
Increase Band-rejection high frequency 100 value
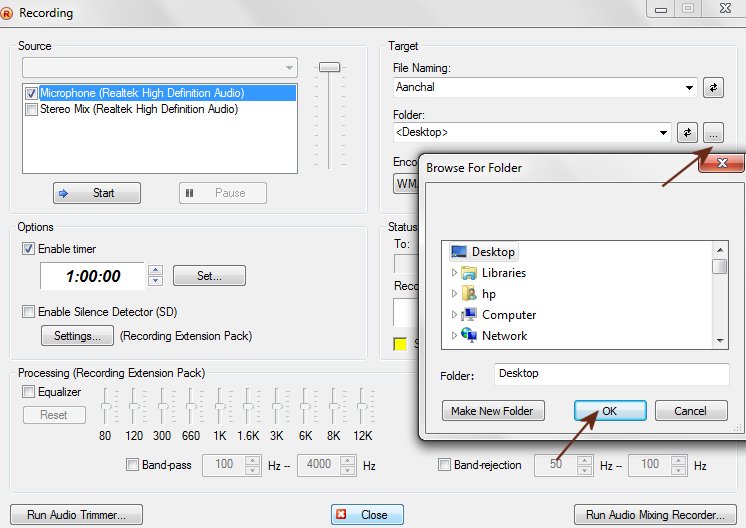tap(679, 460)
